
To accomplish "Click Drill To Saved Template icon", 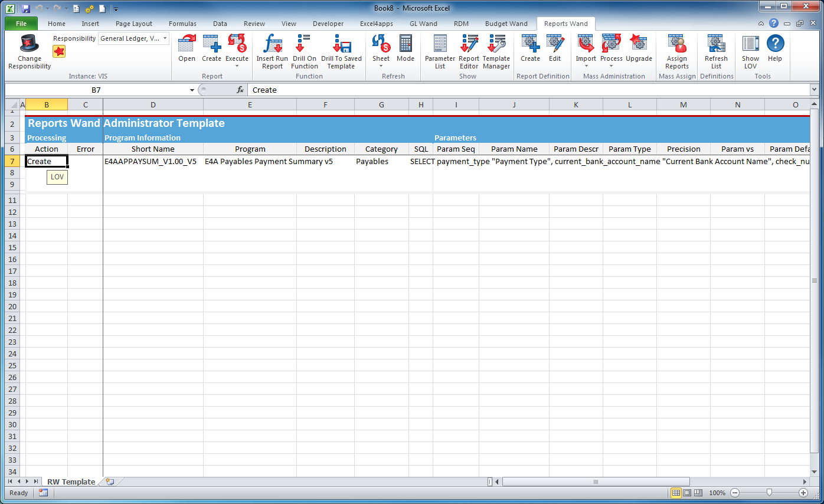I will click(x=341, y=52).
